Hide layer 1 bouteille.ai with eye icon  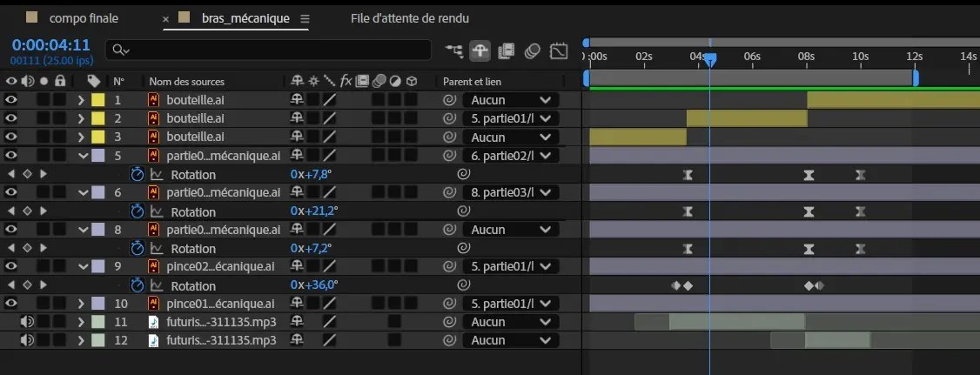[11, 100]
